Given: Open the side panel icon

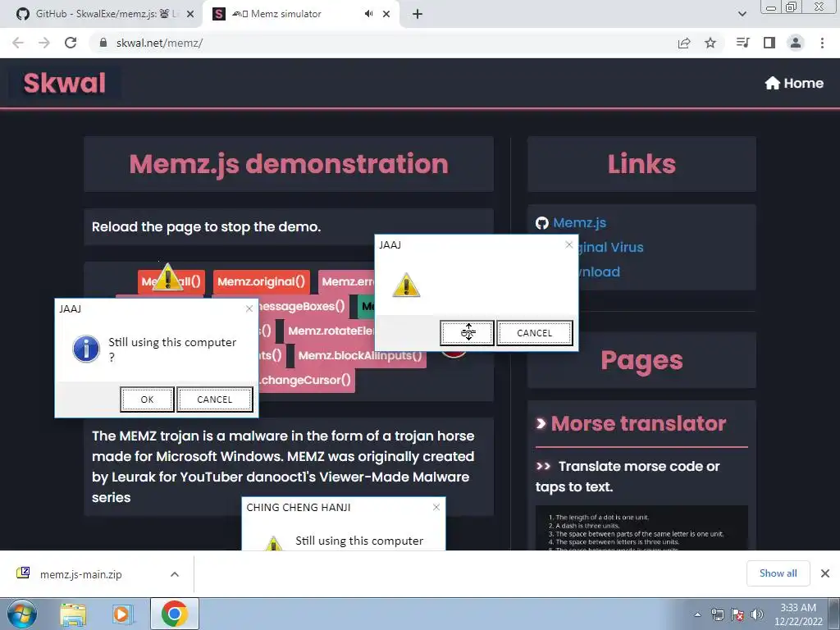Looking at the screenshot, I should pos(769,43).
